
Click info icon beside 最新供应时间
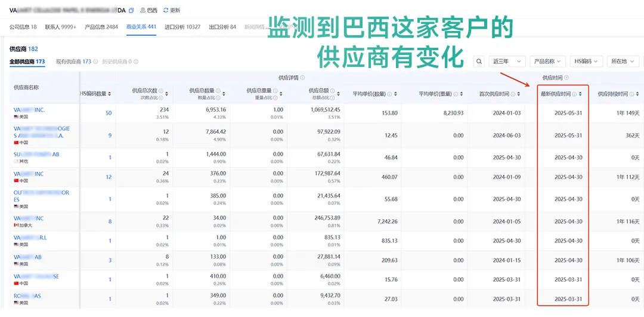(x=574, y=94)
